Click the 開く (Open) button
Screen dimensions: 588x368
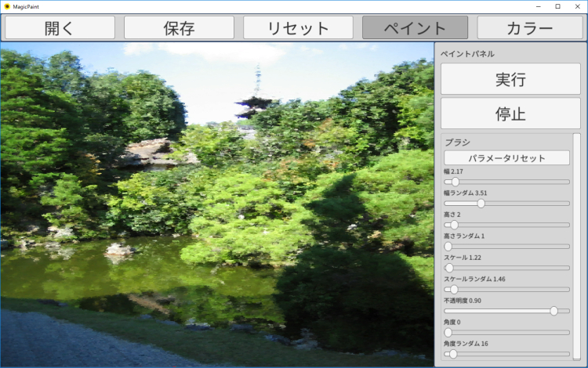tap(60, 27)
